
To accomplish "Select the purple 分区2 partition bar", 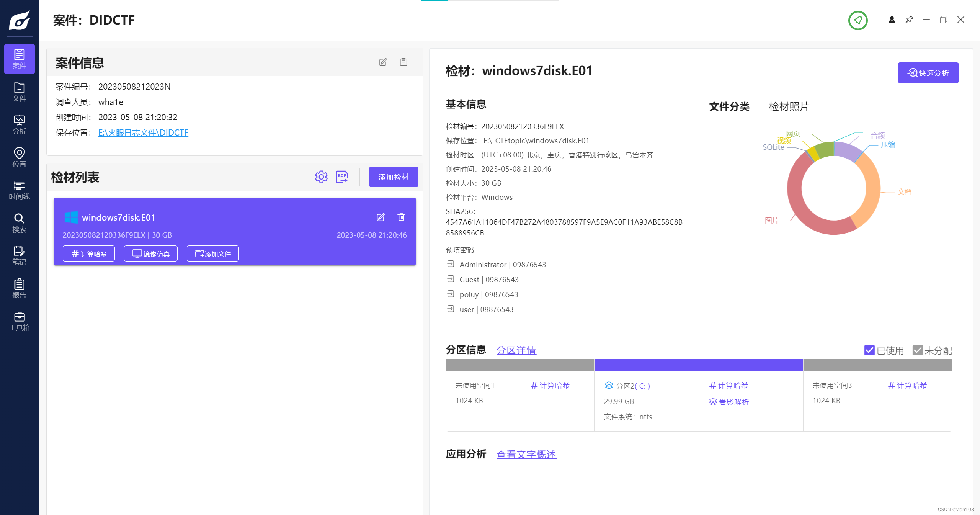I will pos(698,365).
